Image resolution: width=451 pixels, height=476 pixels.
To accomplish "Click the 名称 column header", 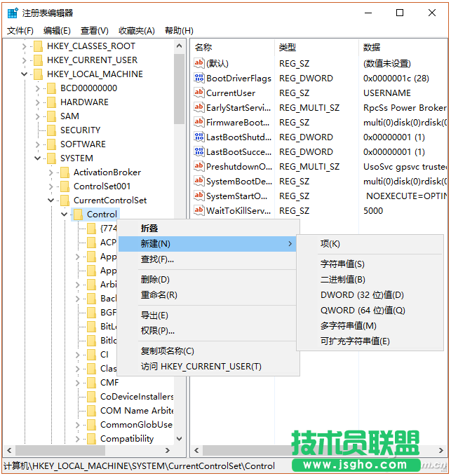I will pos(233,48).
